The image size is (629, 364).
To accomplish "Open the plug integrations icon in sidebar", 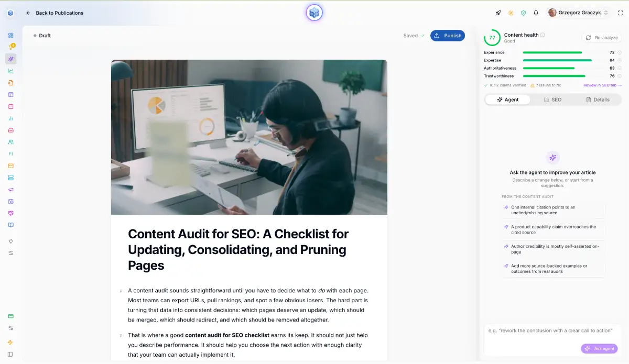I will [x=10, y=241].
